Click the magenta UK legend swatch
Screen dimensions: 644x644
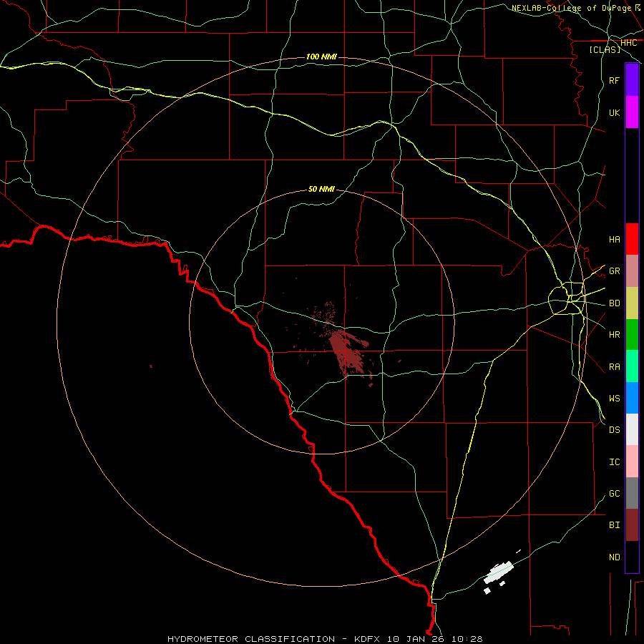point(632,112)
